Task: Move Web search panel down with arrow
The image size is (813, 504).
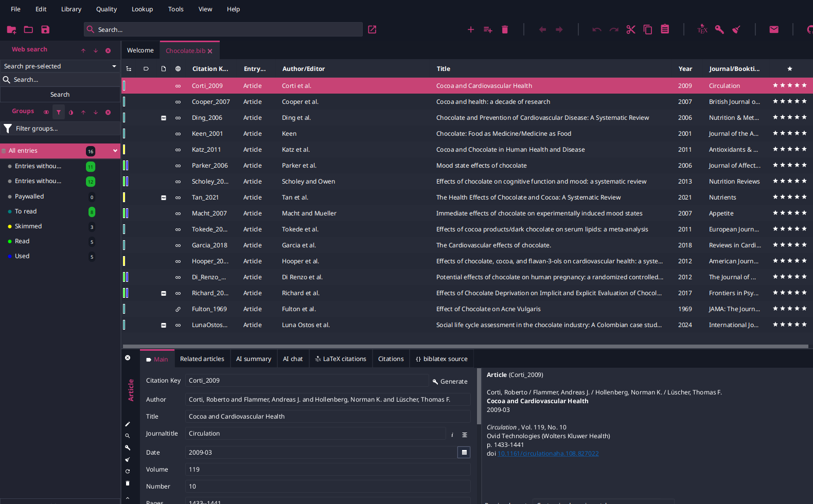Action: click(x=96, y=50)
